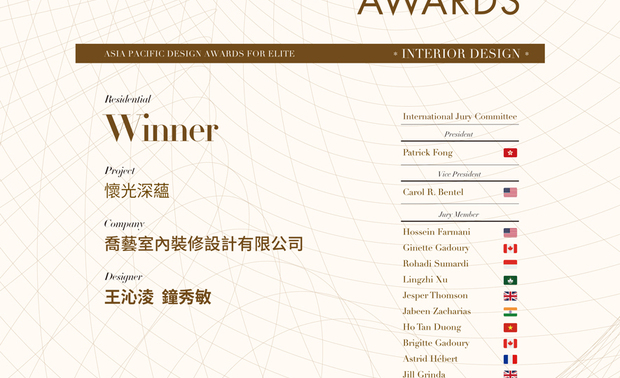Click the Vietnam flag beside Ho Tan Duong
Screen dimensions: 620x378
[x=510, y=327]
